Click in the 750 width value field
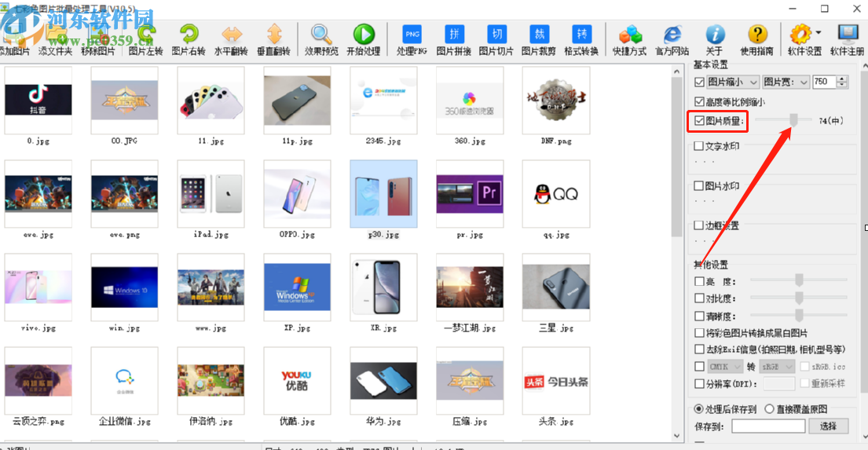 824,82
